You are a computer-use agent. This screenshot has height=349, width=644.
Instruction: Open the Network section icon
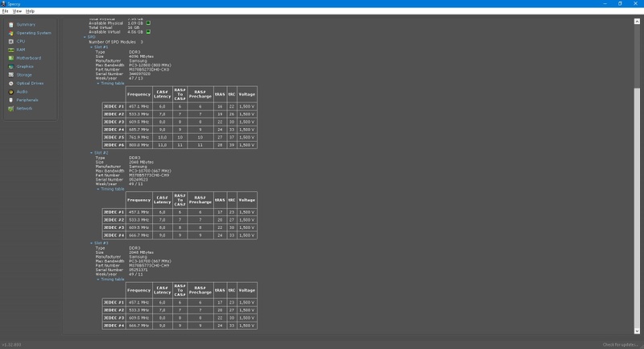click(11, 109)
